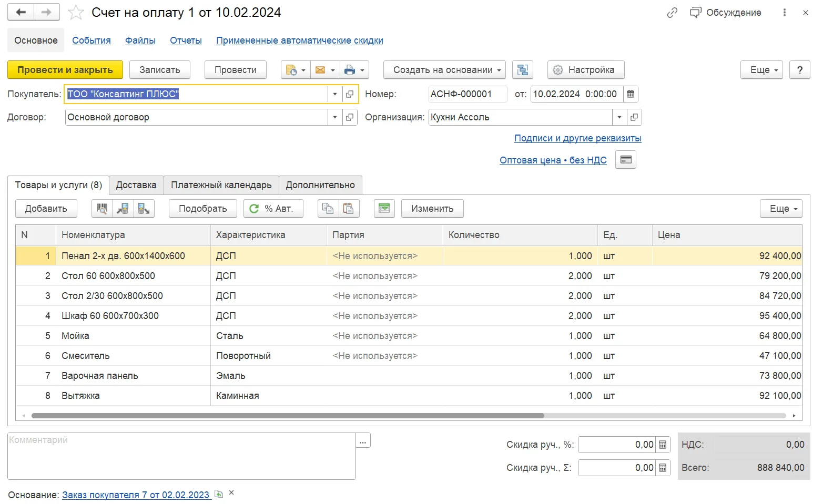Open the email send dropdown

[x=324, y=70]
